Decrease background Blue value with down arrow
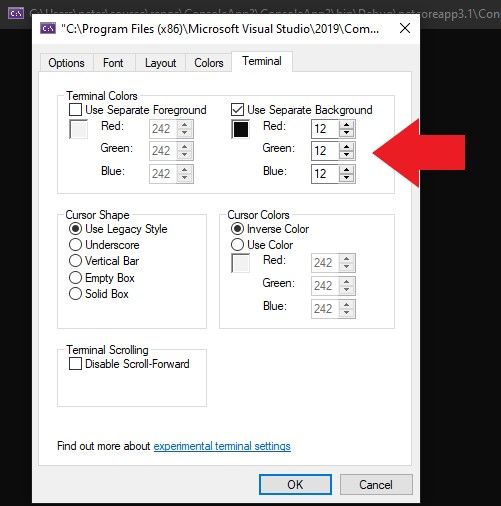The image size is (501, 506). click(347, 178)
